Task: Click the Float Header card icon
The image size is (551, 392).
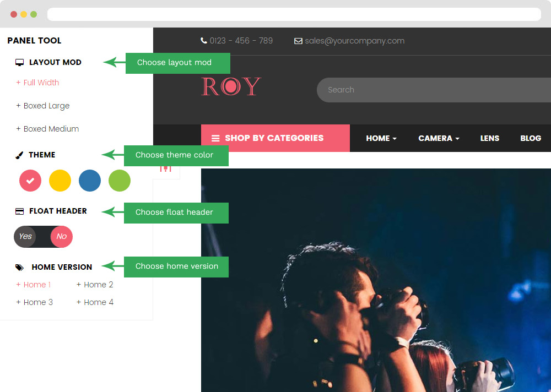Action: [20, 211]
